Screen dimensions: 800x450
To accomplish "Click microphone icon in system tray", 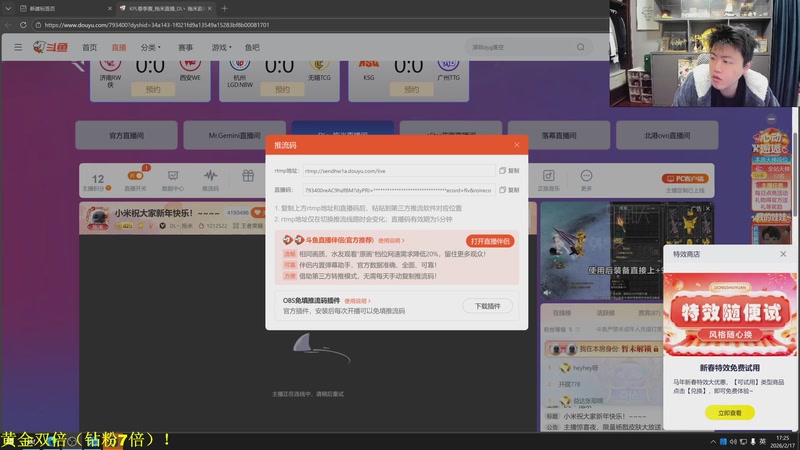I will click(x=753, y=442).
